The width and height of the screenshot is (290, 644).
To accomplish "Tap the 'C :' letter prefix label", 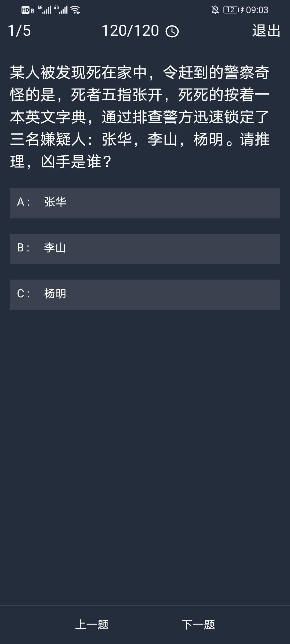I will tap(23, 294).
